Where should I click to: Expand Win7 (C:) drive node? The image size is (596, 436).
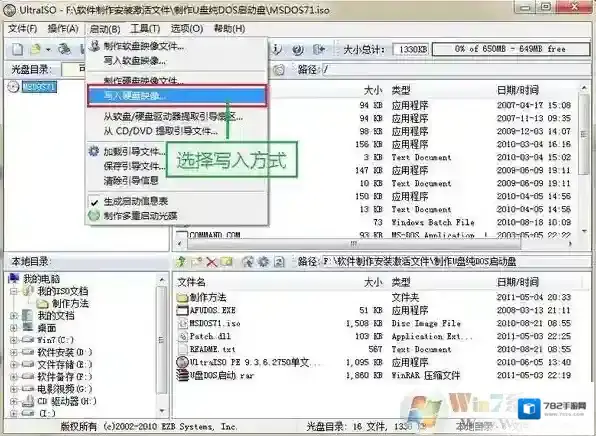coord(14,340)
